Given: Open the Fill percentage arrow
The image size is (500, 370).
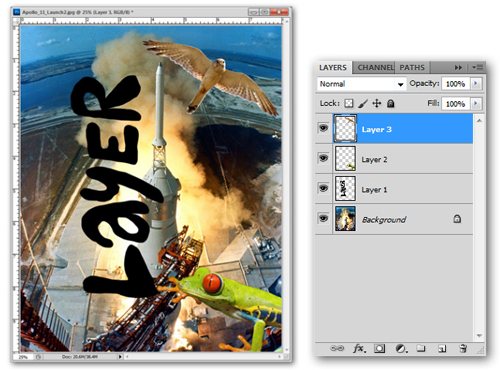Looking at the screenshot, I should (x=476, y=104).
